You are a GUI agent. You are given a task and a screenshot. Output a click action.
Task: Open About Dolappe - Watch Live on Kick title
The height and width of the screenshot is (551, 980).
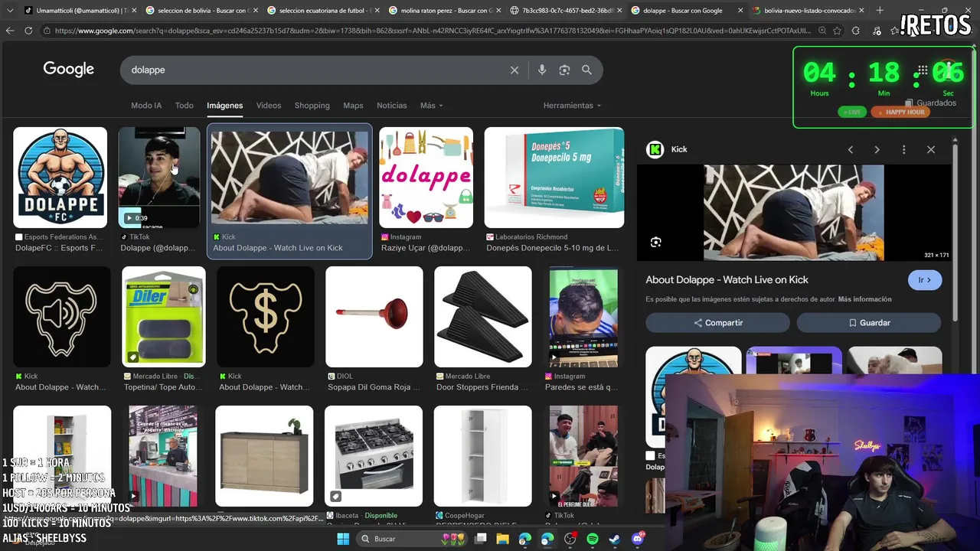(x=727, y=280)
